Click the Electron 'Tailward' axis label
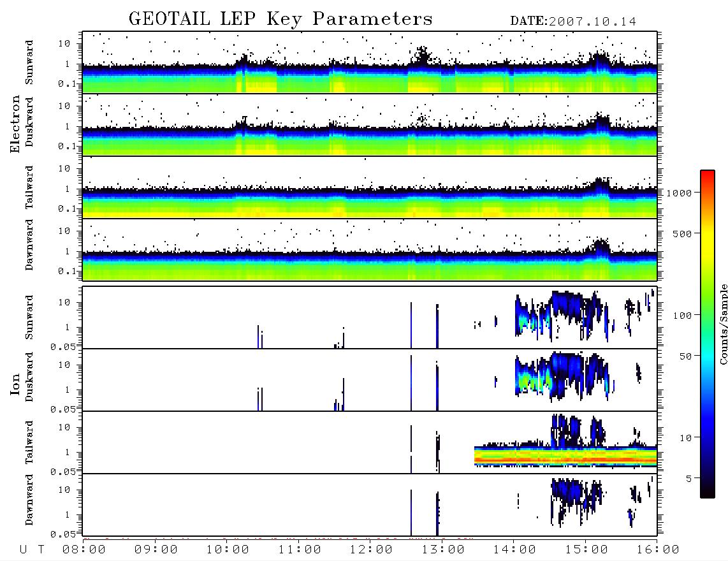 (x=29, y=187)
